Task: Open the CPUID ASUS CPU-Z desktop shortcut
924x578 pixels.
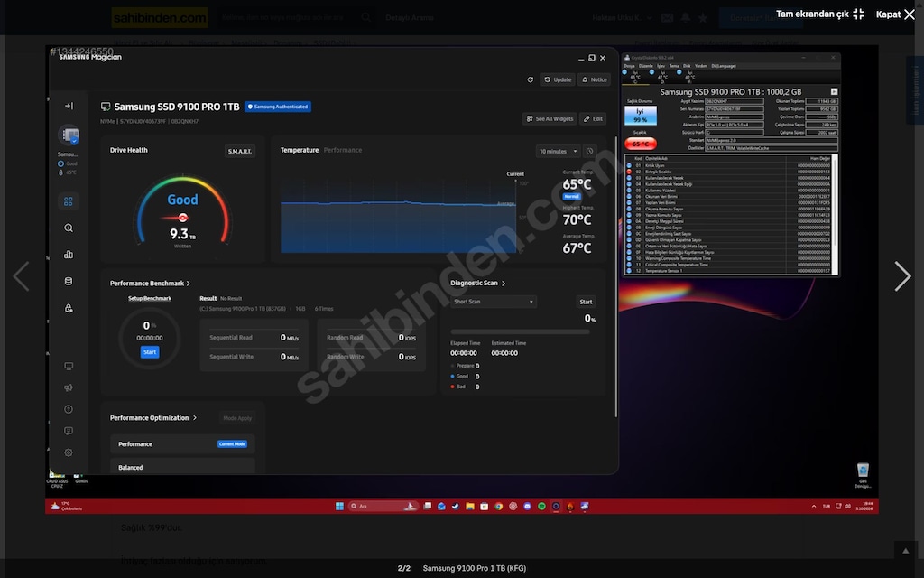Action: coord(57,479)
